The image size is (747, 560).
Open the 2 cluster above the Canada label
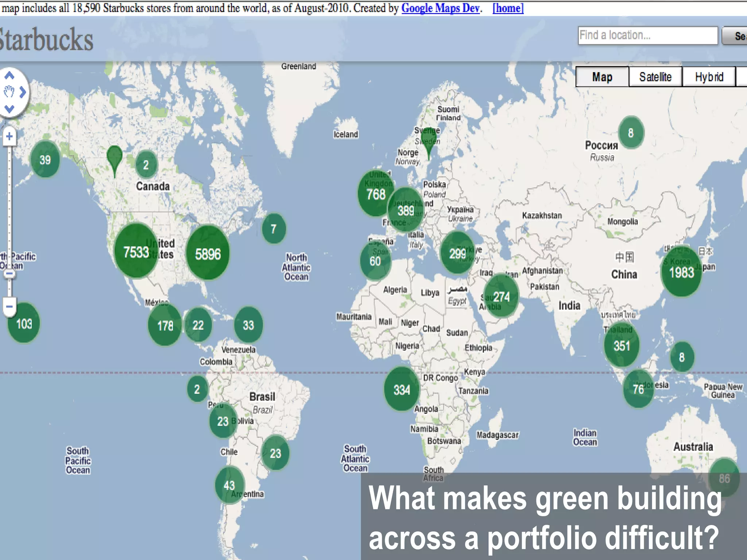tap(146, 164)
